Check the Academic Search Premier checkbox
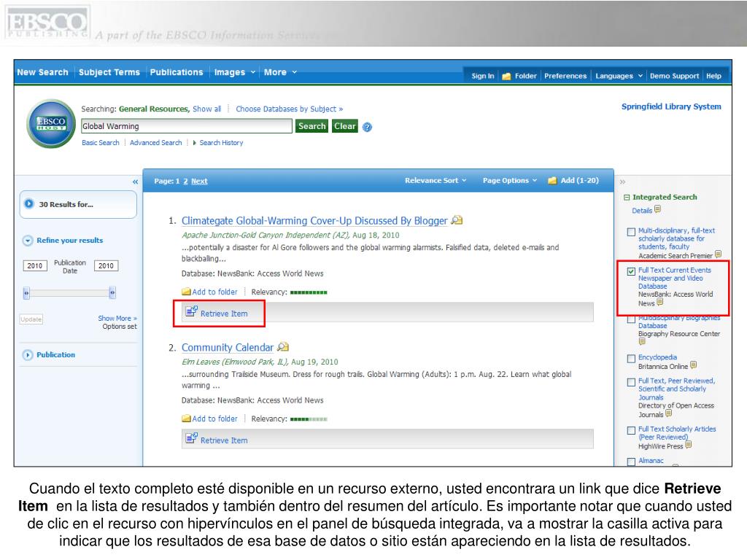Viewport: 747px width, 560px height. click(x=631, y=232)
